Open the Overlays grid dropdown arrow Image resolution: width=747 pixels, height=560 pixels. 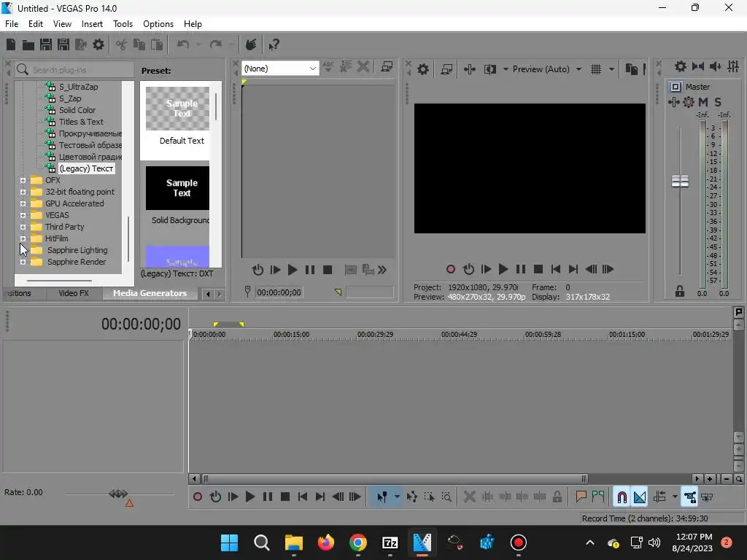[611, 69]
